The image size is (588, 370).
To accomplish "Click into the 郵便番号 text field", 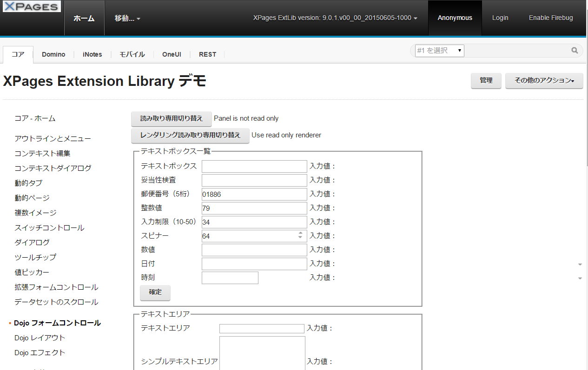I will [x=254, y=194].
